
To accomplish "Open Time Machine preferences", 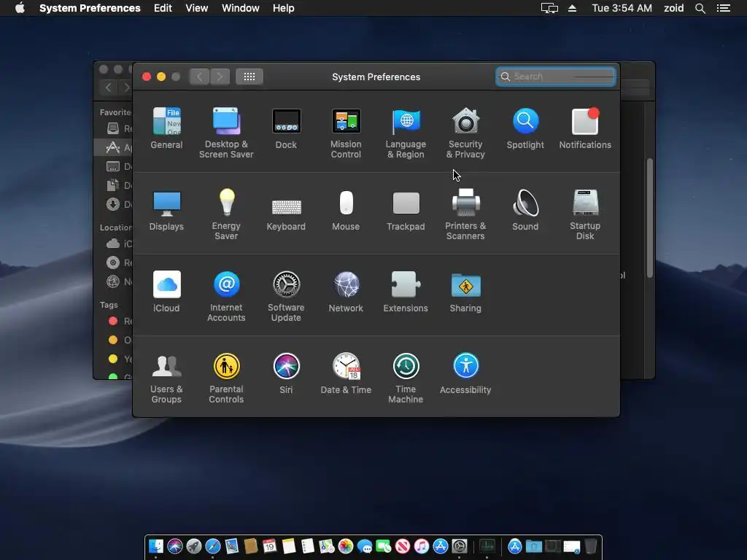I will click(x=406, y=378).
